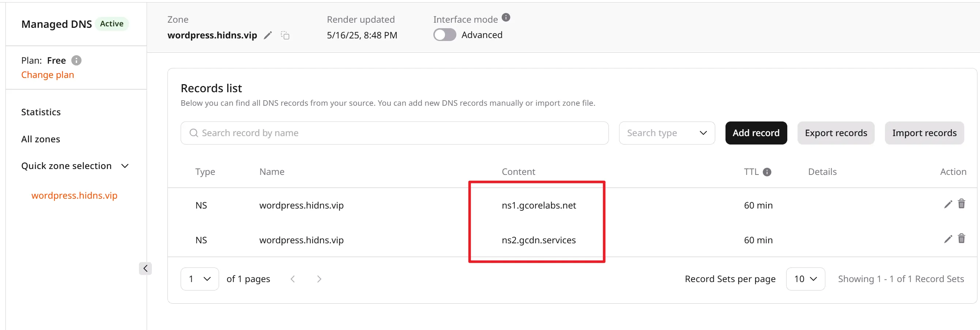Click 60 min TTL of ns2.gcdn.services row
Screen dimensions: 980x330
(758, 240)
